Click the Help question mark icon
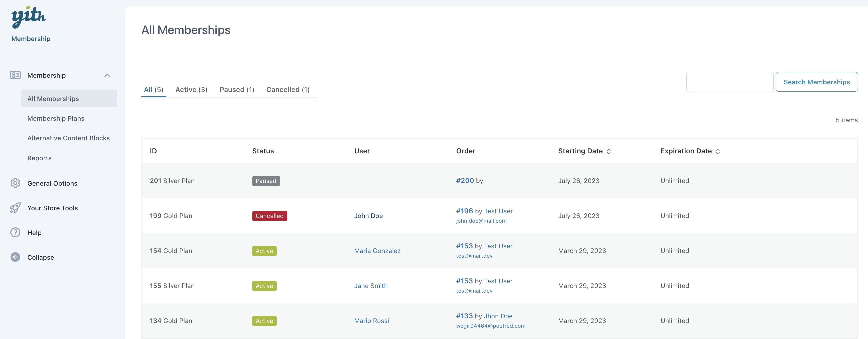Screen dimensions: 868x339 pos(15,233)
